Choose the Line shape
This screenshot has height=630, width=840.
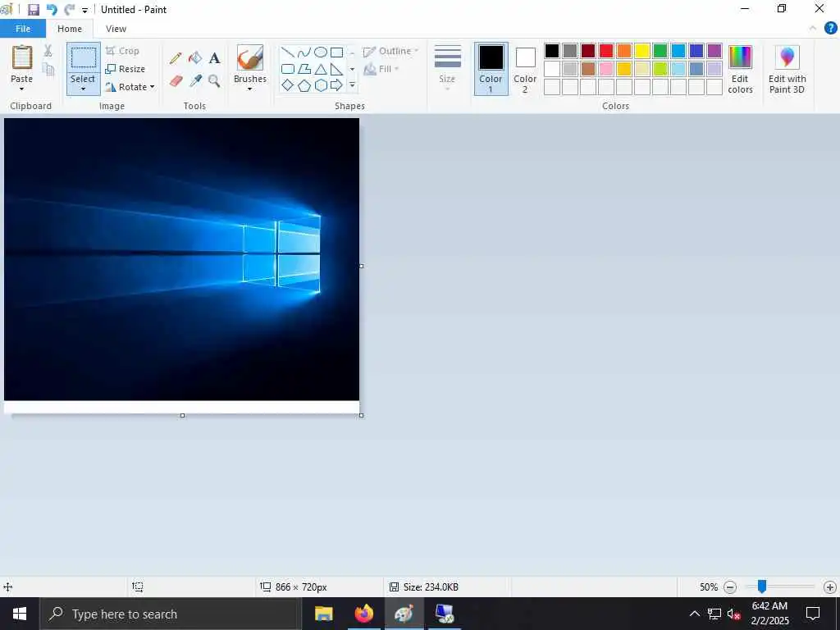point(288,52)
